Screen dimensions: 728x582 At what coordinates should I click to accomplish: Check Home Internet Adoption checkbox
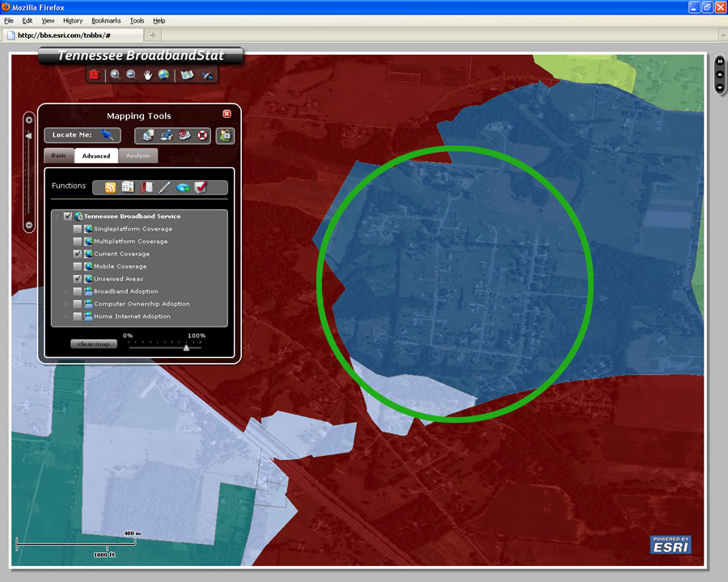click(78, 317)
